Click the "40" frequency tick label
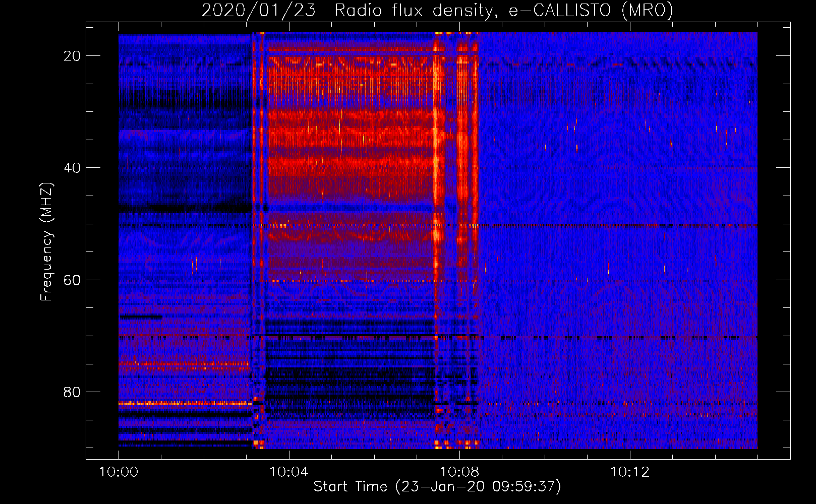Image resolution: width=816 pixels, height=504 pixels. pos(72,168)
